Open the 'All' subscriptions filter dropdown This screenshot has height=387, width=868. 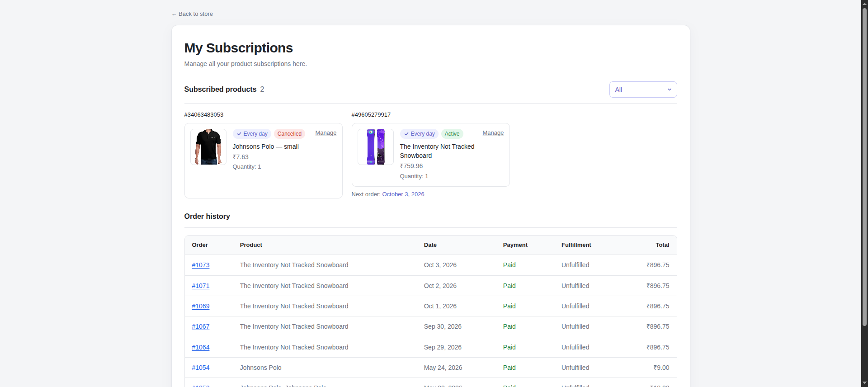(x=643, y=90)
